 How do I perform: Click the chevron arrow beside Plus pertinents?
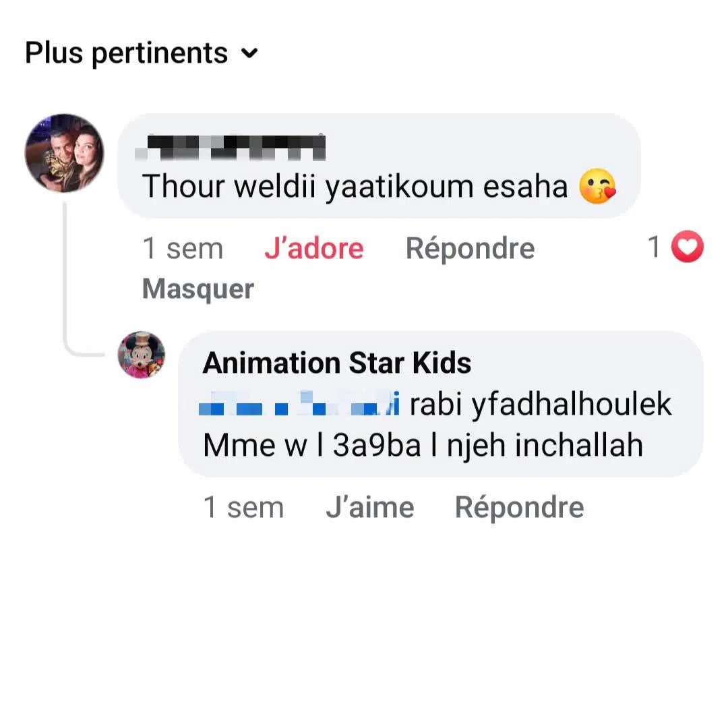click(x=250, y=53)
